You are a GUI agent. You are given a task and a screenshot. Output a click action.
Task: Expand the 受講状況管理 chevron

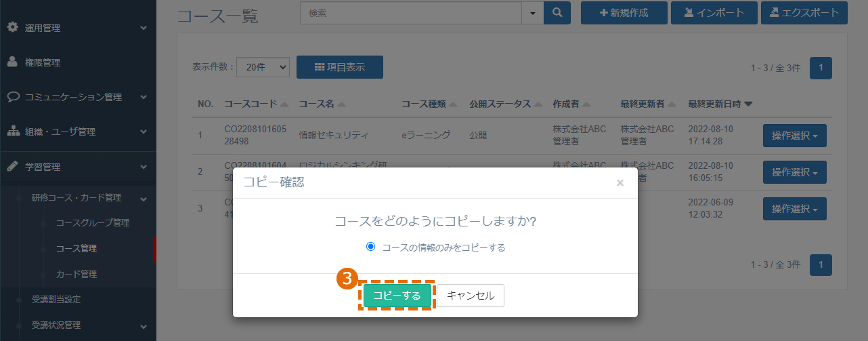tap(144, 325)
